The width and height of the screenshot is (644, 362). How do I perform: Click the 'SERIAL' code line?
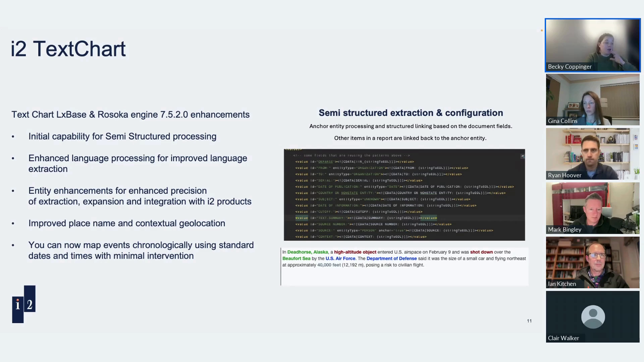pyautogui.click(x=359, y=180)
